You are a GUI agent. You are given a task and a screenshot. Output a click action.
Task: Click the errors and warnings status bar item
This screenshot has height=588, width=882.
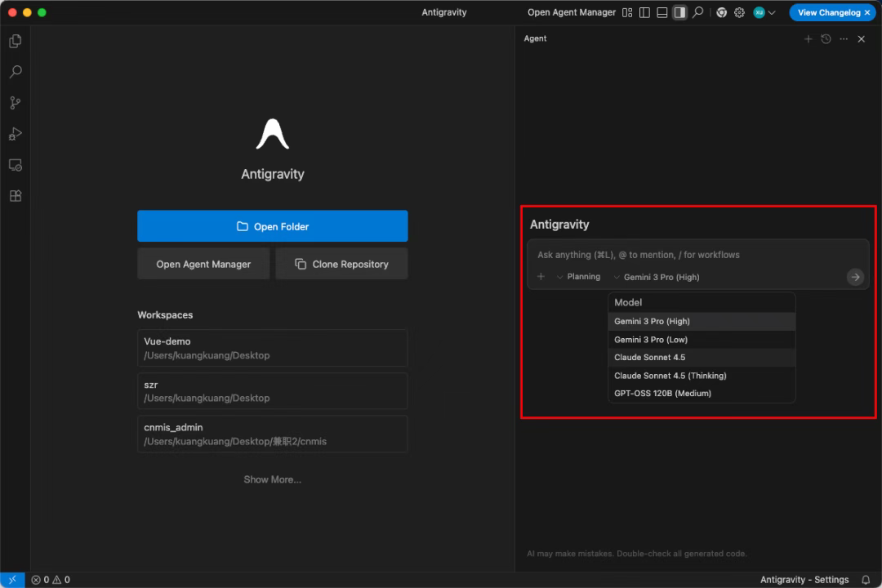[x=51, y=580]
